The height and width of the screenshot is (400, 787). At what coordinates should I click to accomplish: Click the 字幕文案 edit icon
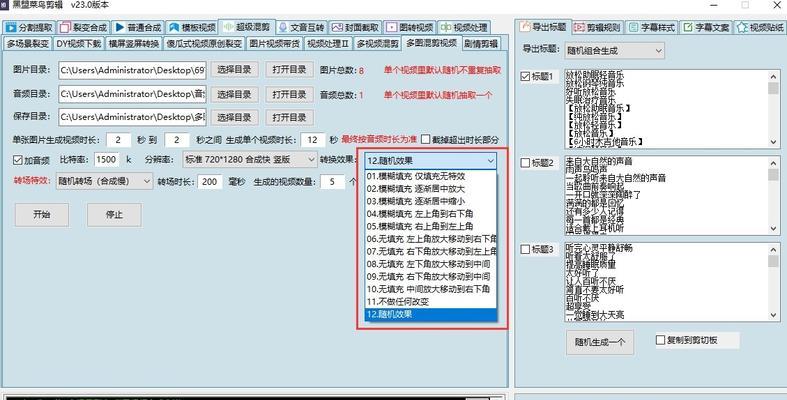pyautogui.click(x=688, y=27)
